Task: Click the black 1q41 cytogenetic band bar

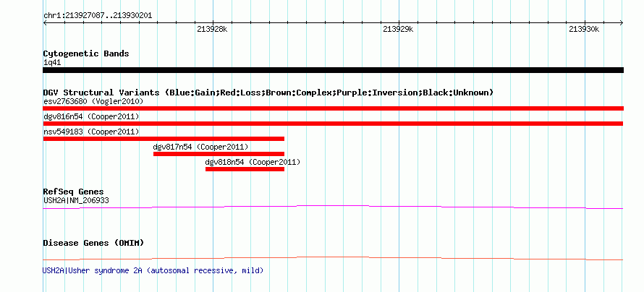Action: click(333, 70)
